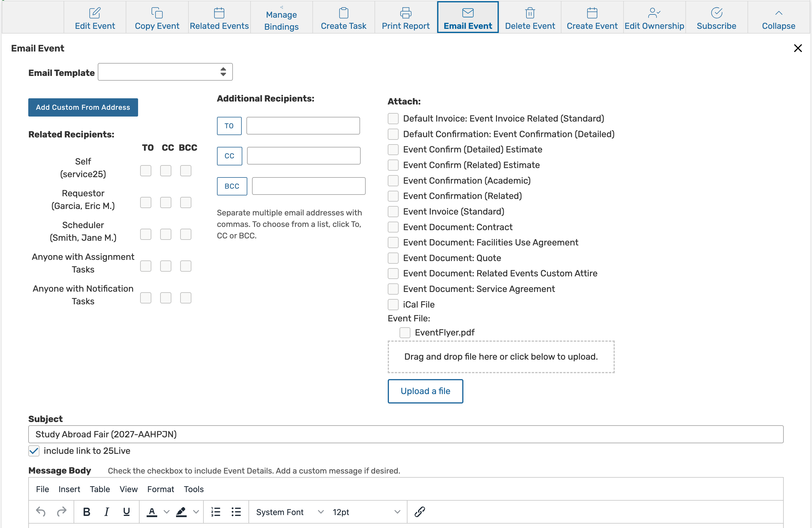812x528 pixels.
Task: Expand the System Font family dropdown
Action: tap(289, 512)
